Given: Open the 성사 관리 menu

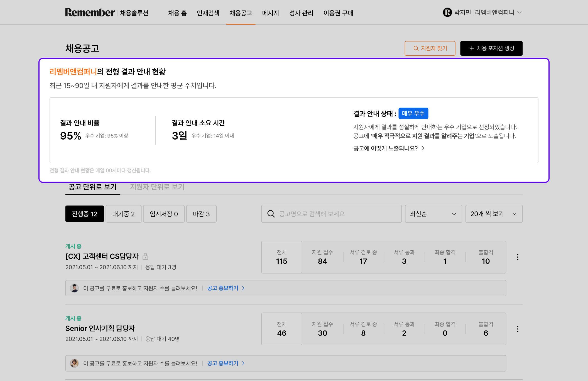Looking at the screenshot, I should (x=301, y=13).
